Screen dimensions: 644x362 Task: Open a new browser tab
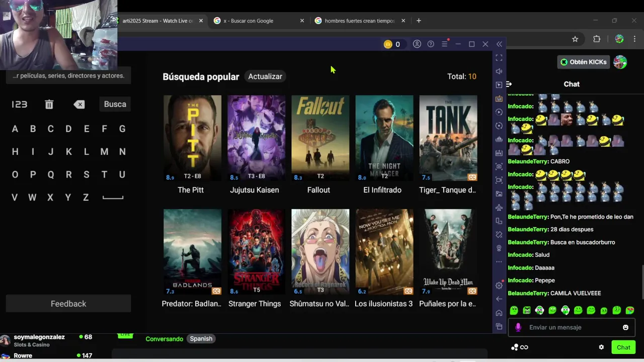pos(419,21)
